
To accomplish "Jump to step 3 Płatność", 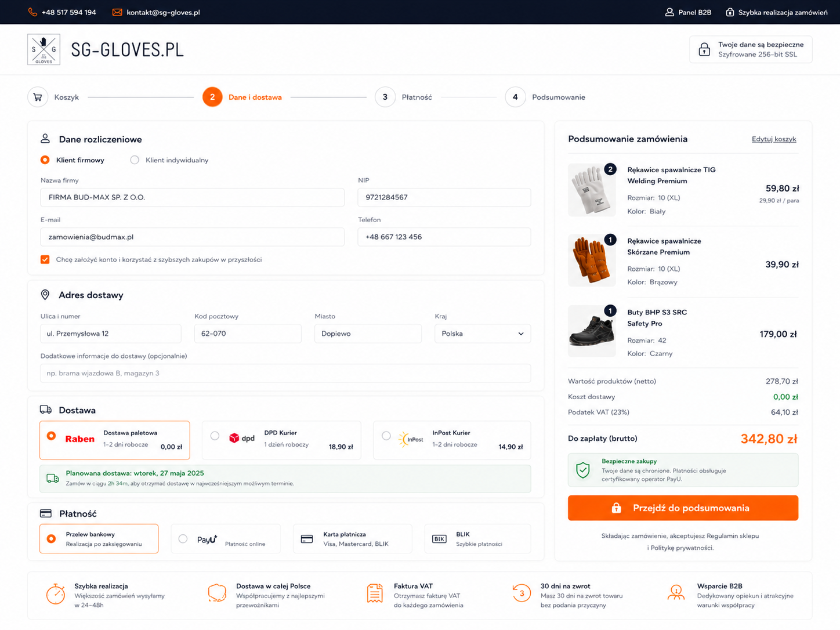I will pos(404,97).
